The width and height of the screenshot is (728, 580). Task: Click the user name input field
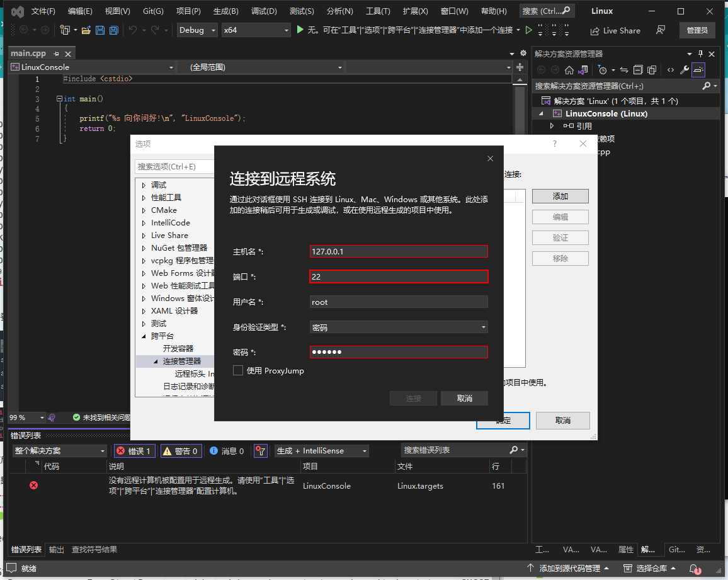point(399,302)
